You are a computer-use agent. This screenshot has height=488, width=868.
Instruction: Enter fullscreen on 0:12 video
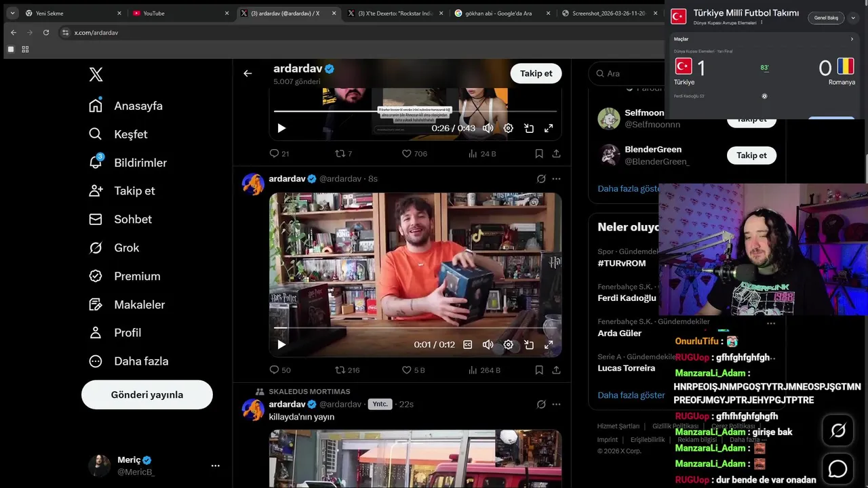pyautogui.click(x=549, y=344)
